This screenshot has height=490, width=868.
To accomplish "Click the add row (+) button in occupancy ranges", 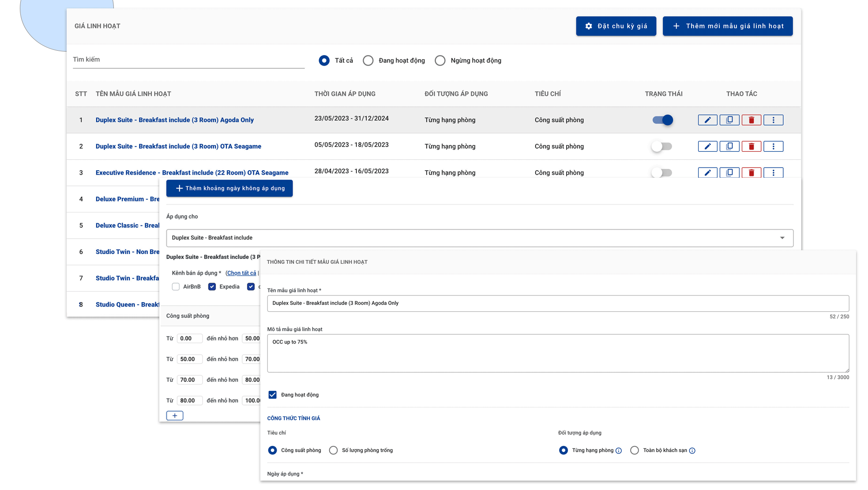I will (x=174, y=415).
